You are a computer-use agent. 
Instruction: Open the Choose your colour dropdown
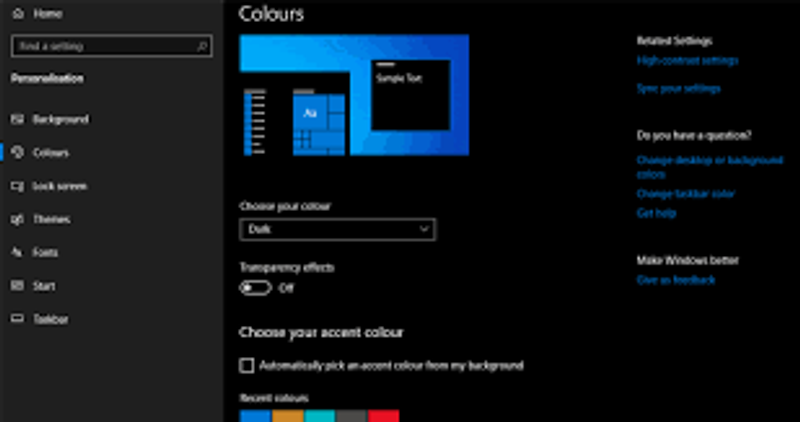click(337, 230)
